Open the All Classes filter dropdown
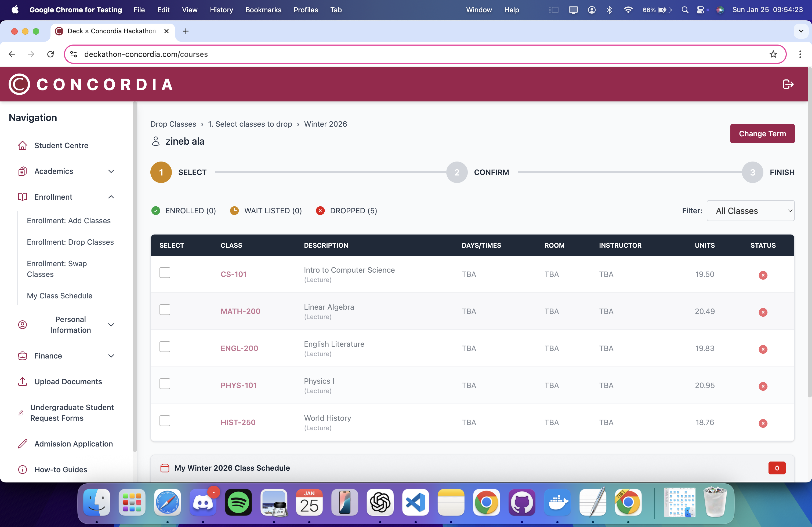812x527 pixels. pyautogui.click(x=750, y=211)
